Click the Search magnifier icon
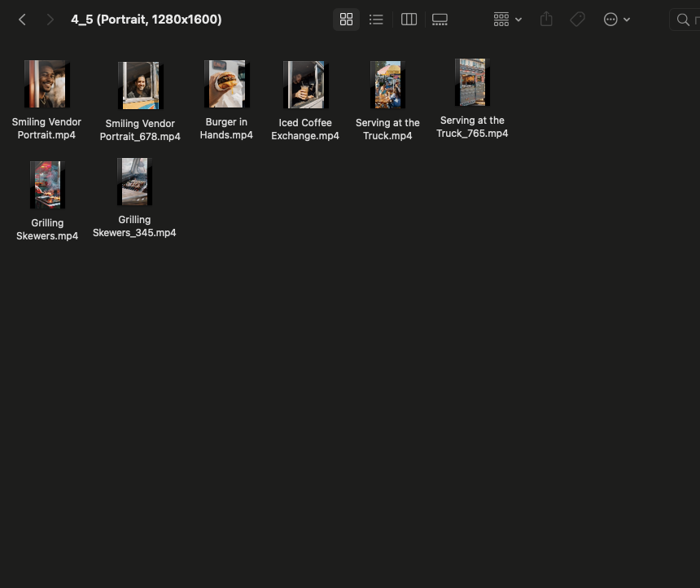The image size is (700, 588). point(683,20)
